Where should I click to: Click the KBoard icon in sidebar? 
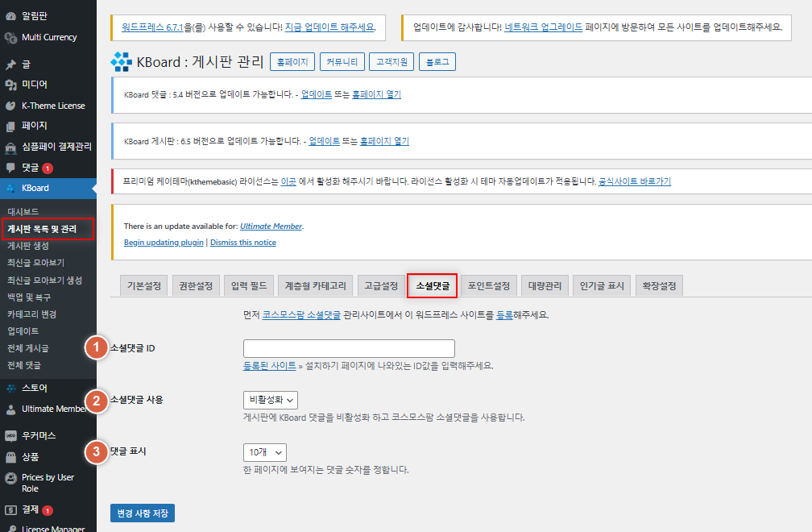point(11,189)
